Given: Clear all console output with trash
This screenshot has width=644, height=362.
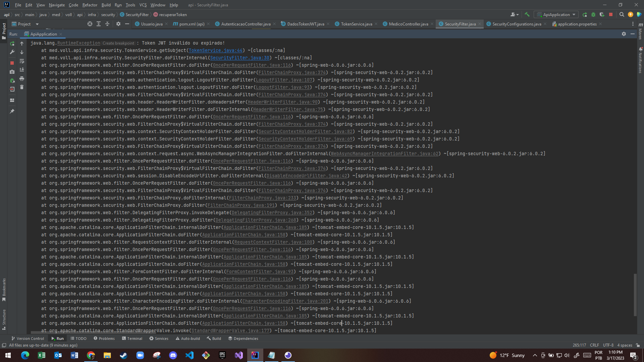Looking at the screenshot, I should click(x=22, y=87).
